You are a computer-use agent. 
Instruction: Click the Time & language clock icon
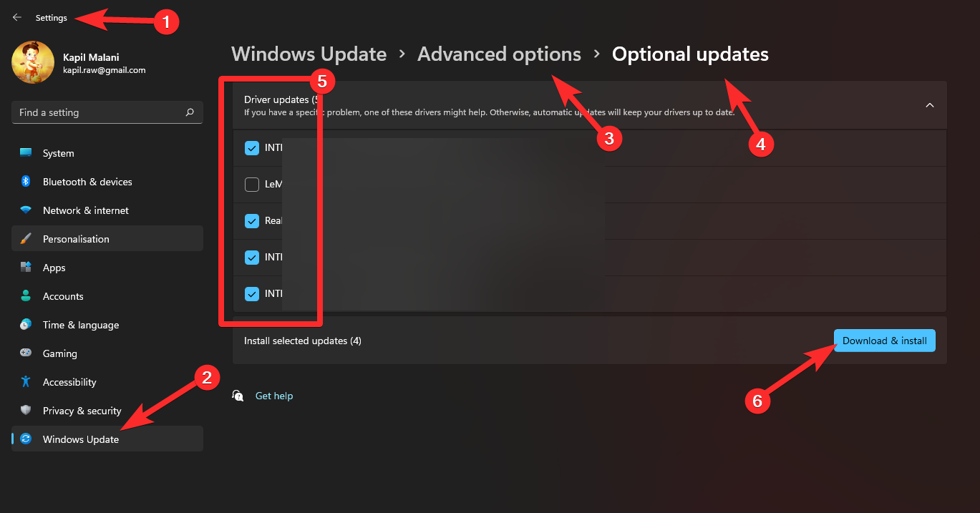click(26, 325)
